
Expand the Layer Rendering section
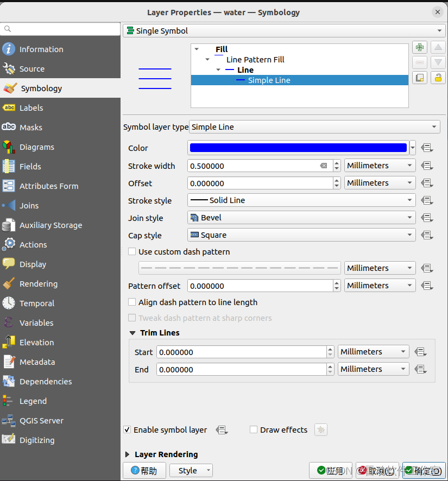(128, 454)
